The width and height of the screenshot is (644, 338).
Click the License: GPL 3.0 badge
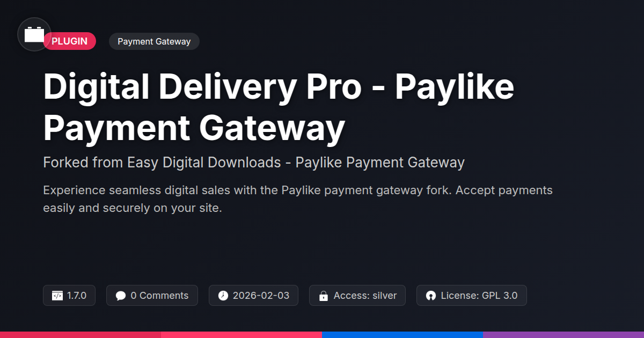(472, 296)
